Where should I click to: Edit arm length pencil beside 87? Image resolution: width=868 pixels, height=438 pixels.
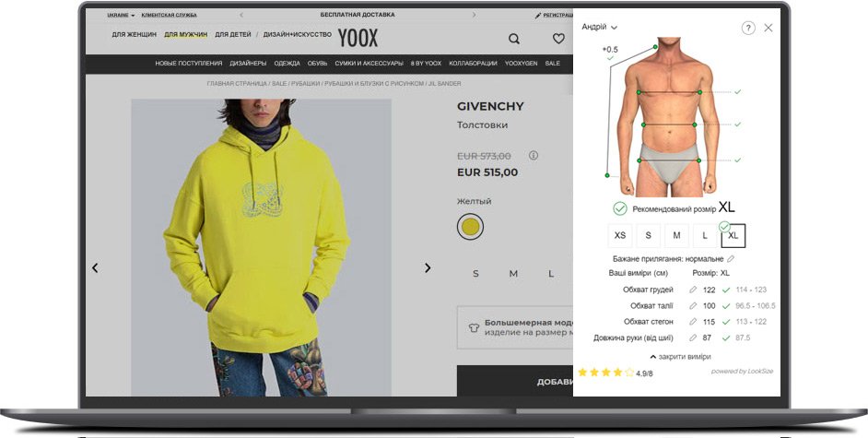pos(693,337)
